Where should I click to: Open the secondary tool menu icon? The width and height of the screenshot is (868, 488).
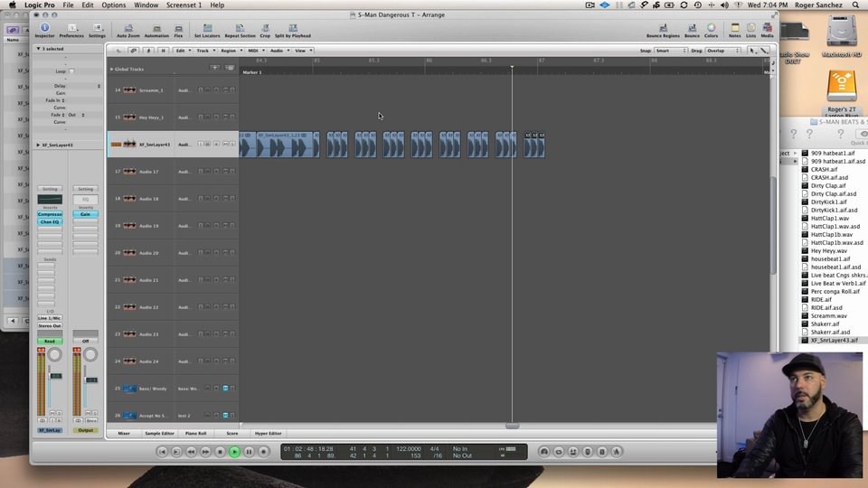764,51
